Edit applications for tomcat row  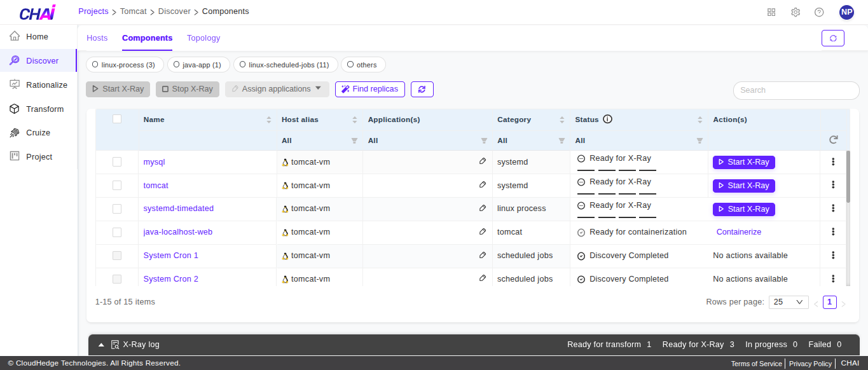pyautogui.click(x=483, y=185)
